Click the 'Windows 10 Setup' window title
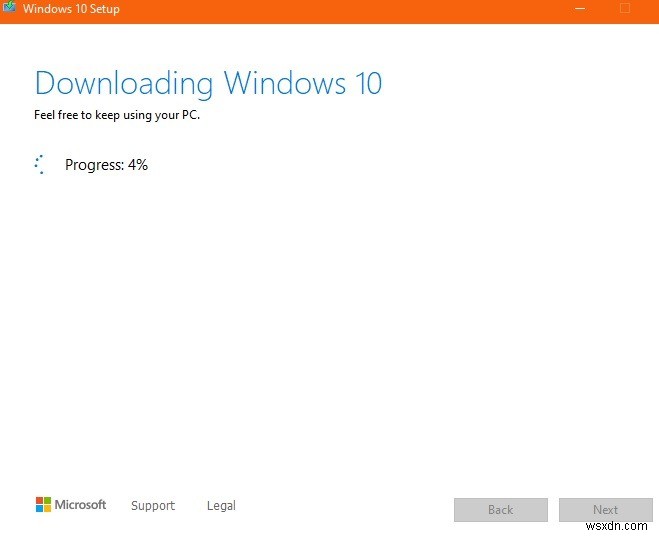 (x=71, y=9)
